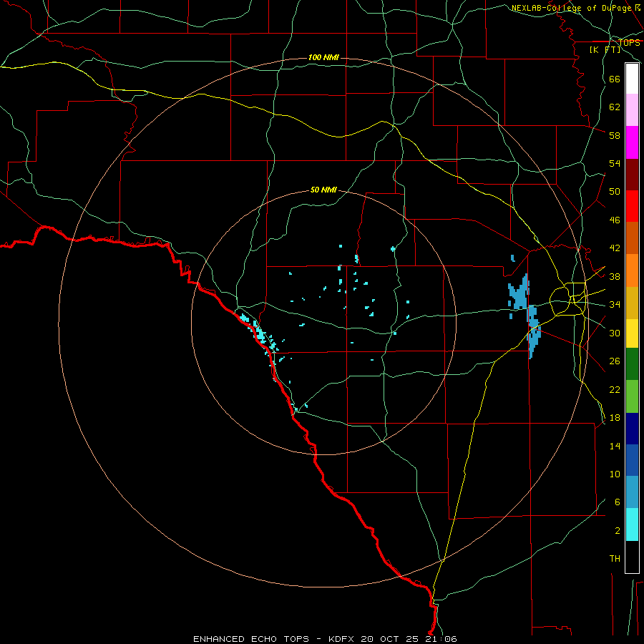Screen dimensions: 644x644
Task: Click the legend value 34
Action: 615,305
